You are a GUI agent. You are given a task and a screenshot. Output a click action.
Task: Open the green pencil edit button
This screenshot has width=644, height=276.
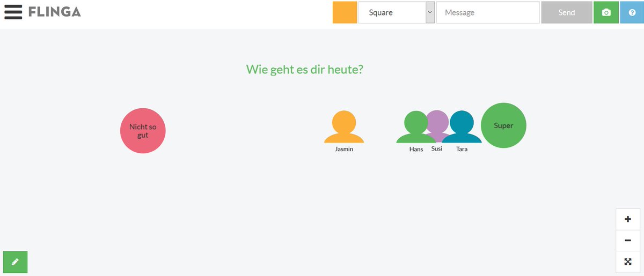point(15,262)
